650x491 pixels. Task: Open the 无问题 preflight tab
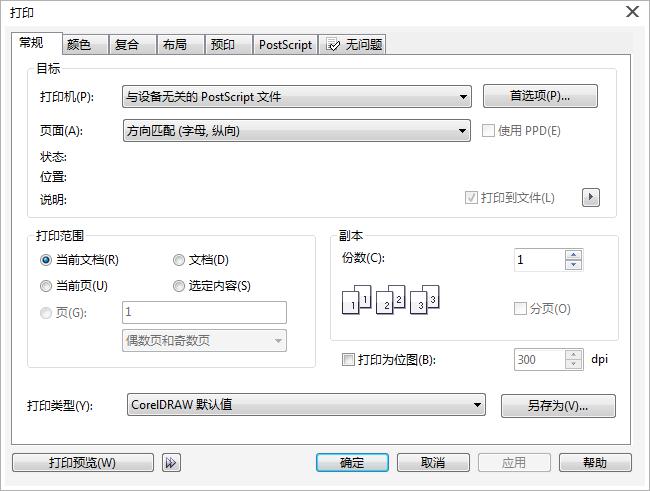(x=353, y=44)
